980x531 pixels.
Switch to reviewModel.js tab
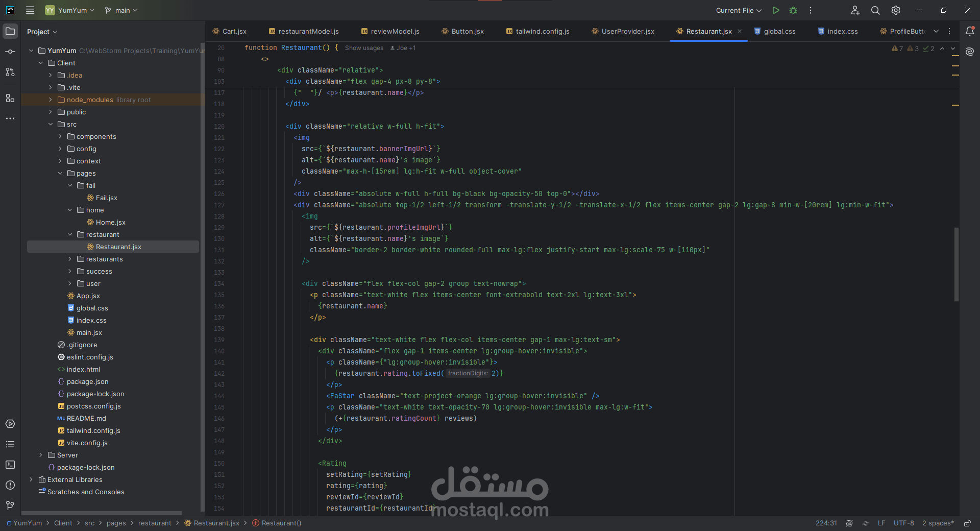pos(390,31)
